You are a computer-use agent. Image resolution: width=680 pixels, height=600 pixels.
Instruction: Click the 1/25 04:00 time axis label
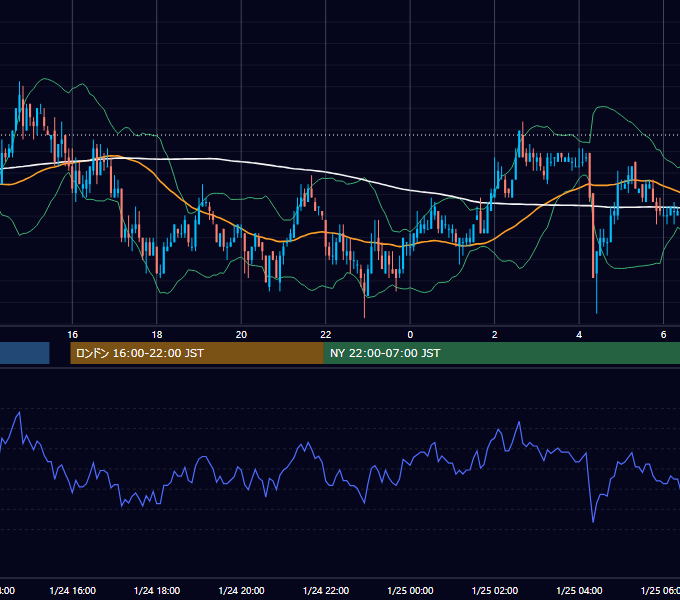click(x=579, y=590)
